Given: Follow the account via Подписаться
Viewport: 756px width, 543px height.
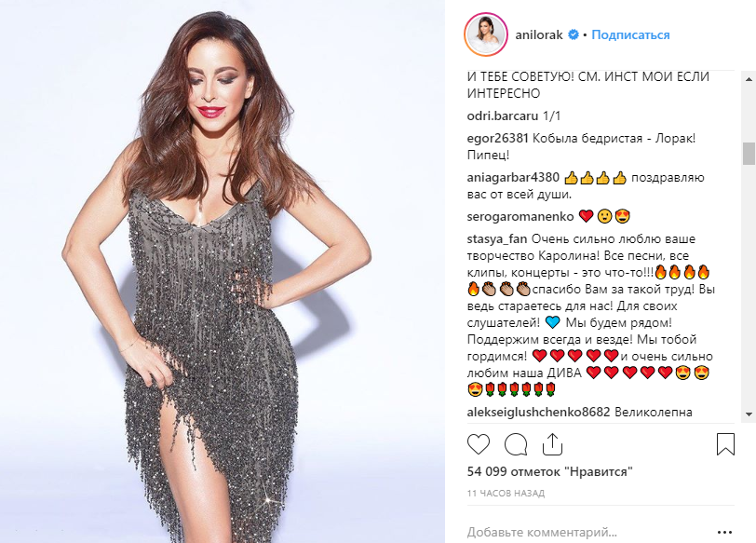Looking at the screenshot, I should tap(630, 34).
